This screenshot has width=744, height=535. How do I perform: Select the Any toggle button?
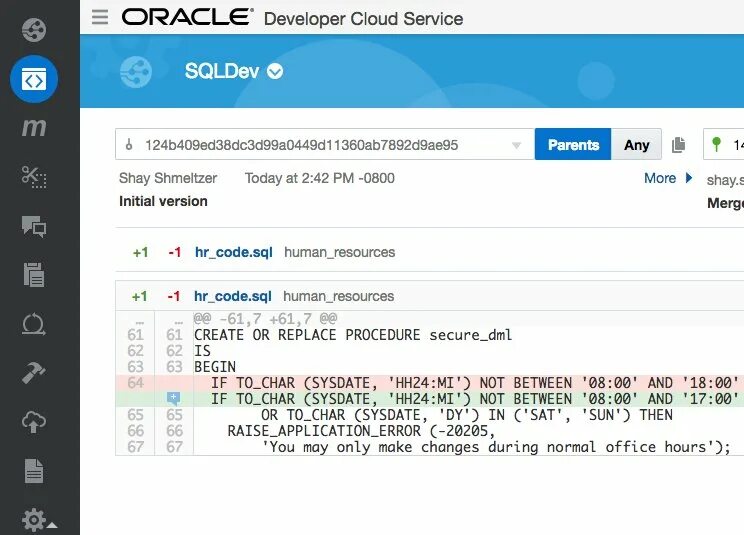click(636, 144)
